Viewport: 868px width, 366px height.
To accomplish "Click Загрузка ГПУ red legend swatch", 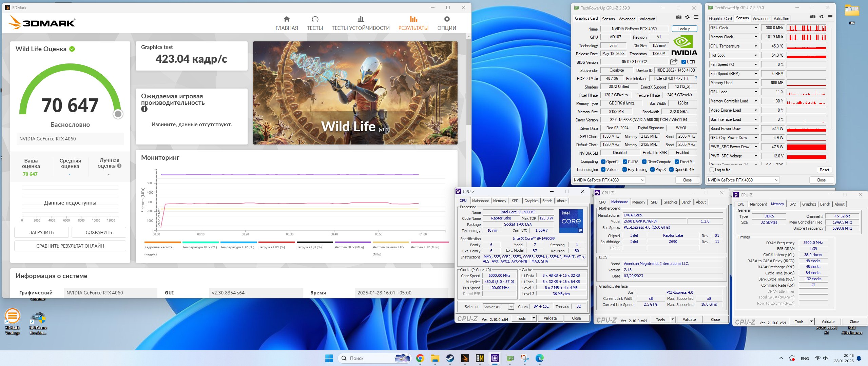I will [276, 242].
